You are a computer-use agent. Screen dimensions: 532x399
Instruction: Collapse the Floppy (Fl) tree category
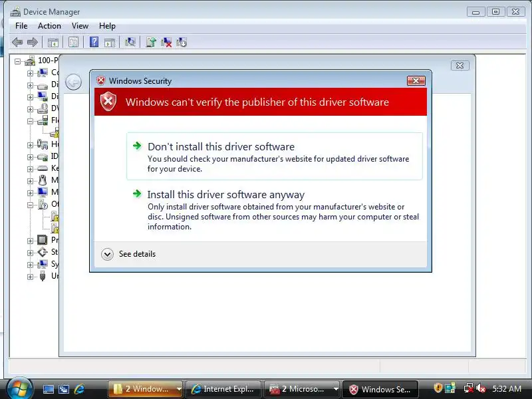(x=30, y=121)
